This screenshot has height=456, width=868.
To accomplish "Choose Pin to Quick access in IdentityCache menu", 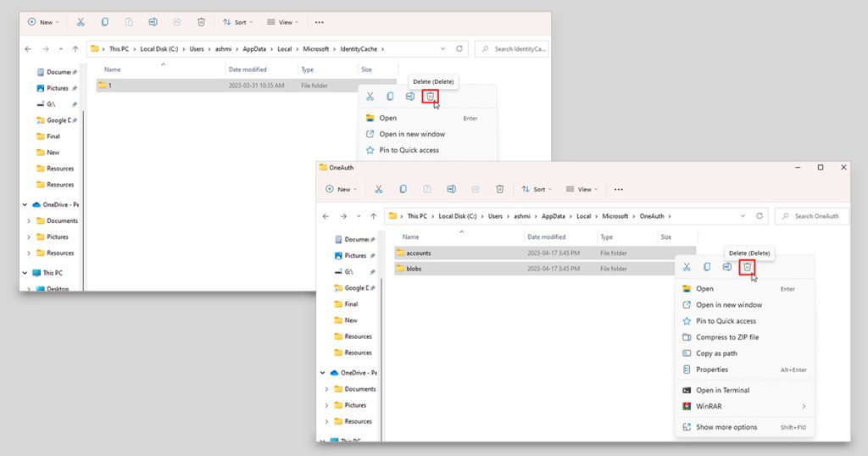I will click(427, 150).
